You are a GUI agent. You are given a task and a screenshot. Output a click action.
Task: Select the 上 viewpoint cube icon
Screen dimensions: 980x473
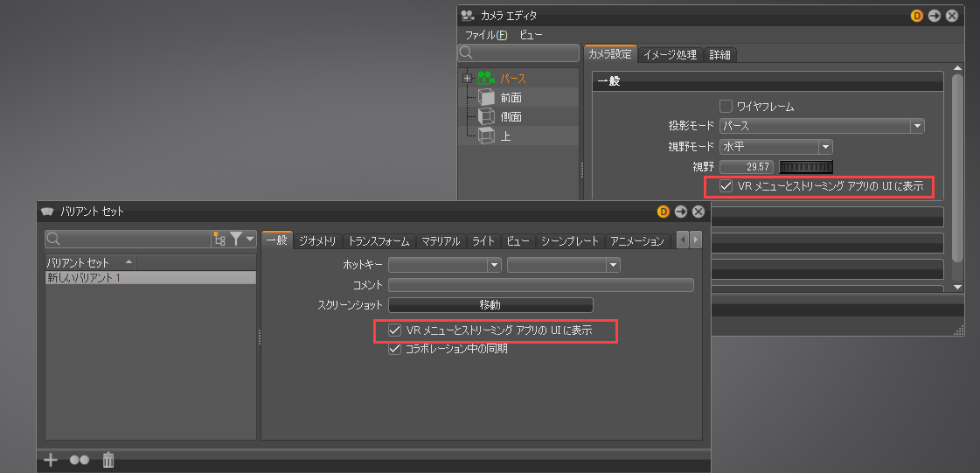(485, 135)
